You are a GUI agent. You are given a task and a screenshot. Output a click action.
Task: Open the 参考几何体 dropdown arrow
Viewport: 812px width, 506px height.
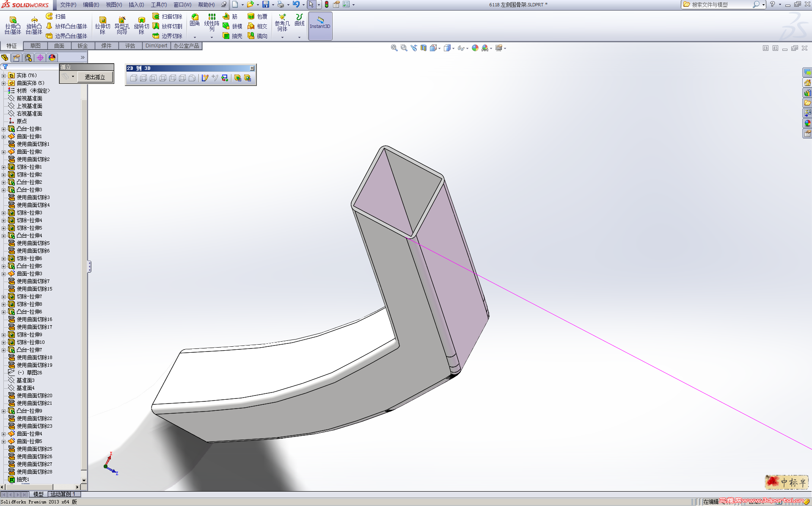pyautogui.click(x=282, y=37)
